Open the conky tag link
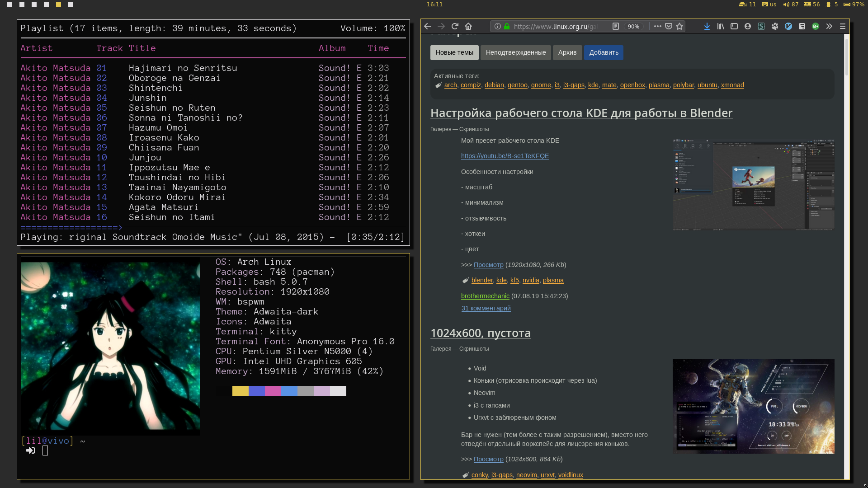 (x=479, y=475)
